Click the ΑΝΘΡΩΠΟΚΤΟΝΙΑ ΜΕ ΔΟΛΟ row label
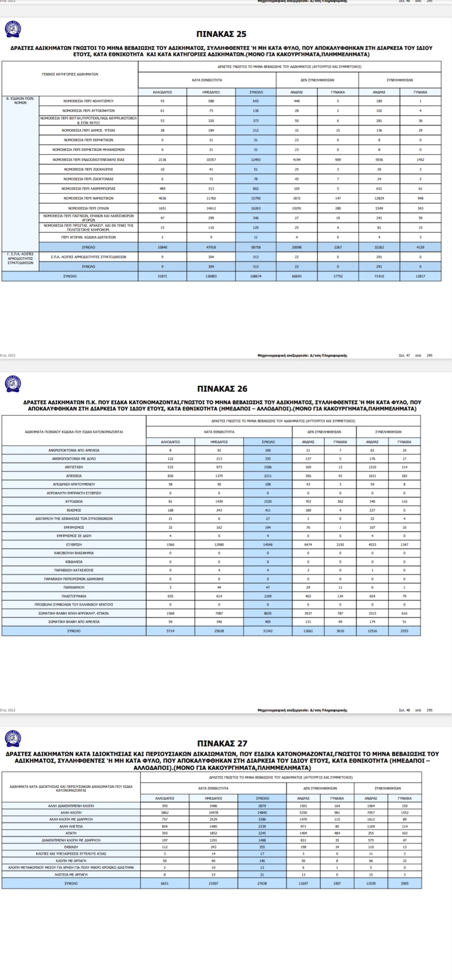This screenshot has height=980, width=452. tap(74, 459)
